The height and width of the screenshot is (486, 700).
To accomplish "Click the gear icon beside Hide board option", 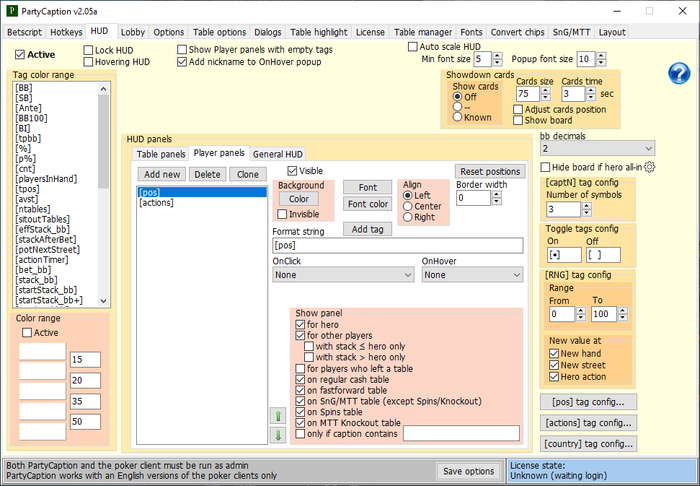I will (649, 167).
